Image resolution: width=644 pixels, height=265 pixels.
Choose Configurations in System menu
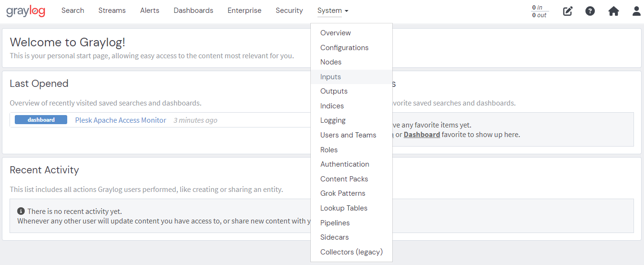(351, 48)
